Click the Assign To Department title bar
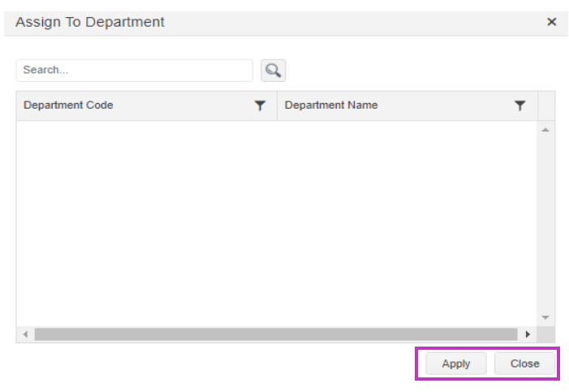The width and height of the screenshot is (569, 392). 286,24
